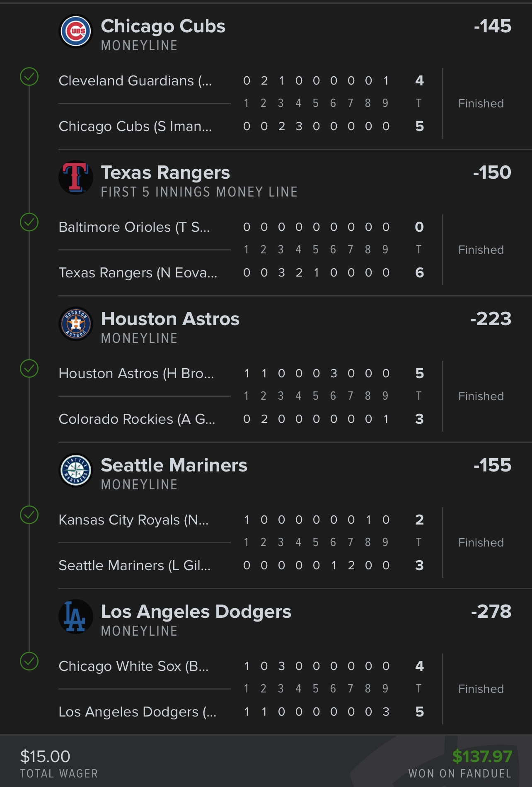Tap the -278 Dodgers odds
532x787 pixels.
click(491, 612)
